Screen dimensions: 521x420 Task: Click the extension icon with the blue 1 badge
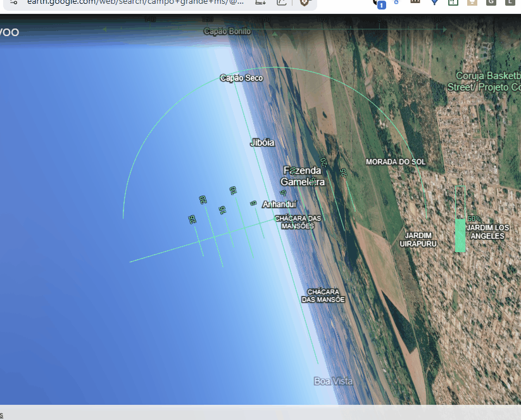point(380,4)
